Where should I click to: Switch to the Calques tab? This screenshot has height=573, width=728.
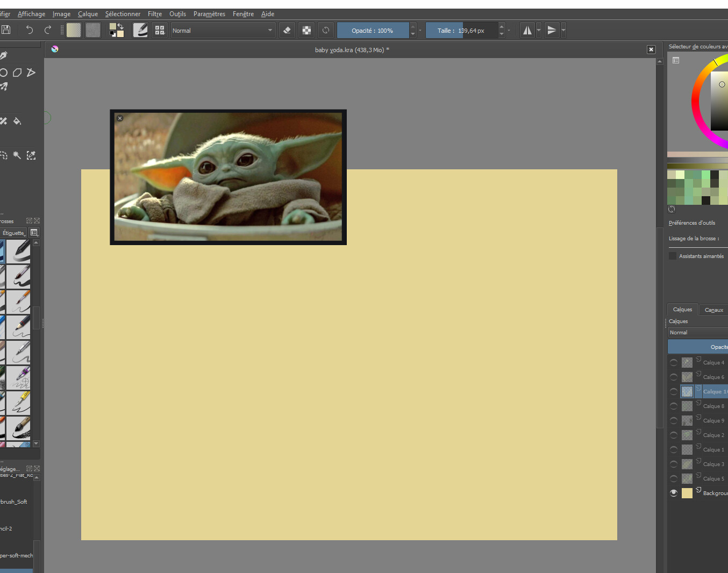point(682,310)
